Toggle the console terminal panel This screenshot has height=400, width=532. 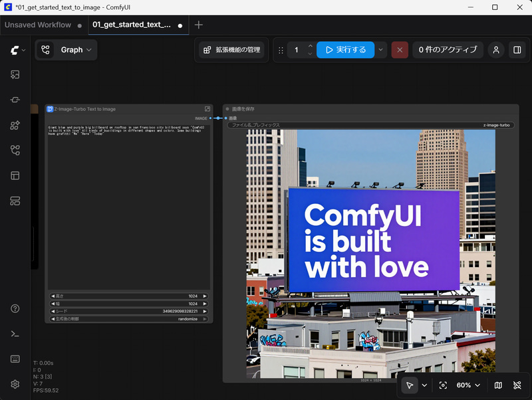pos(15,334)
